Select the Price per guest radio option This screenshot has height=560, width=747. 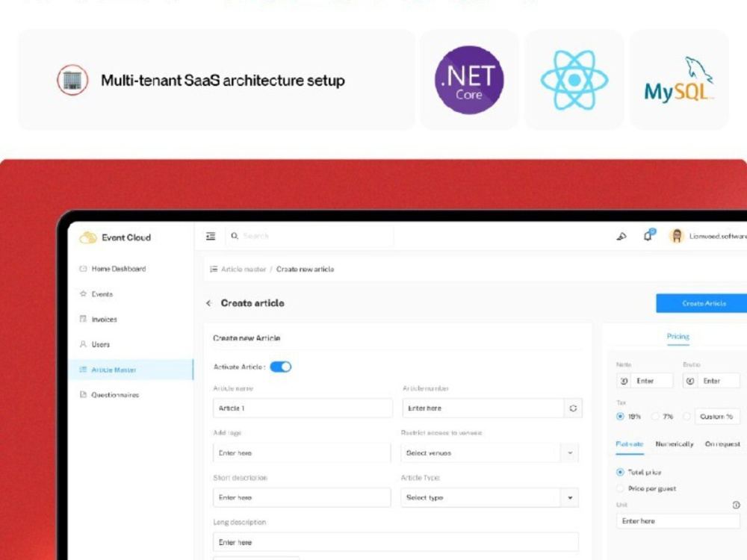[x=620, y=488]
